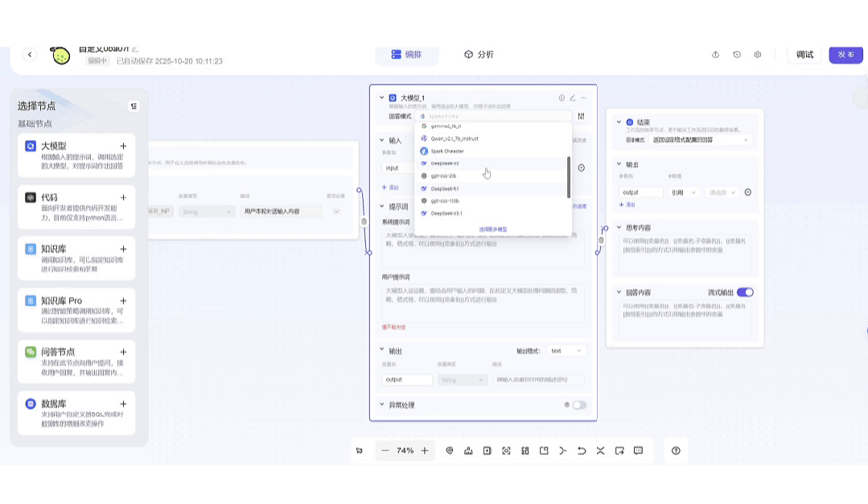Click the pointer select tool icon
Screen dimensions: 868x504
[360, 451]
